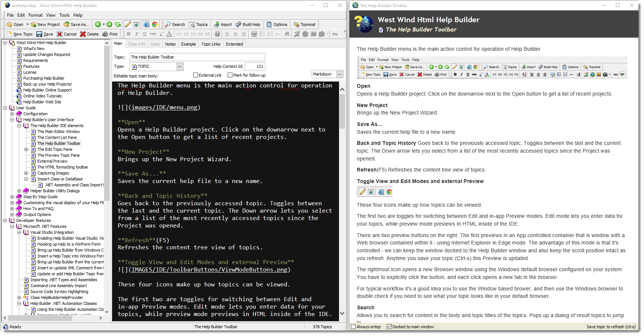Tick the External Link checkbox
The image size is (644, 336).
point(196,75)
